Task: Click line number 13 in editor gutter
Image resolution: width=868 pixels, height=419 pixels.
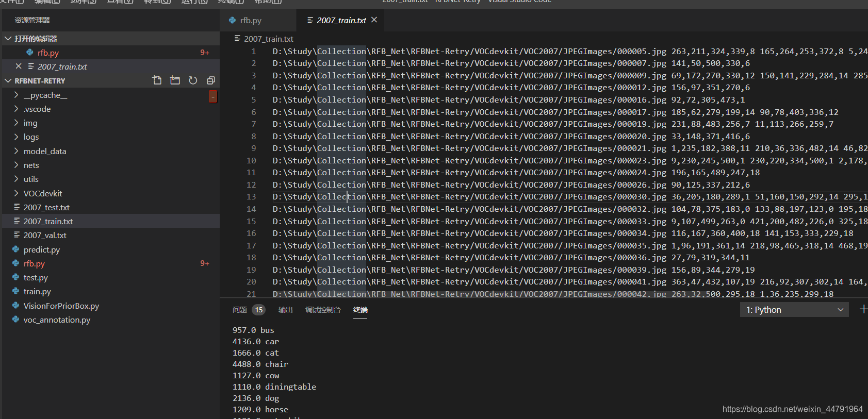Action: 251,197
